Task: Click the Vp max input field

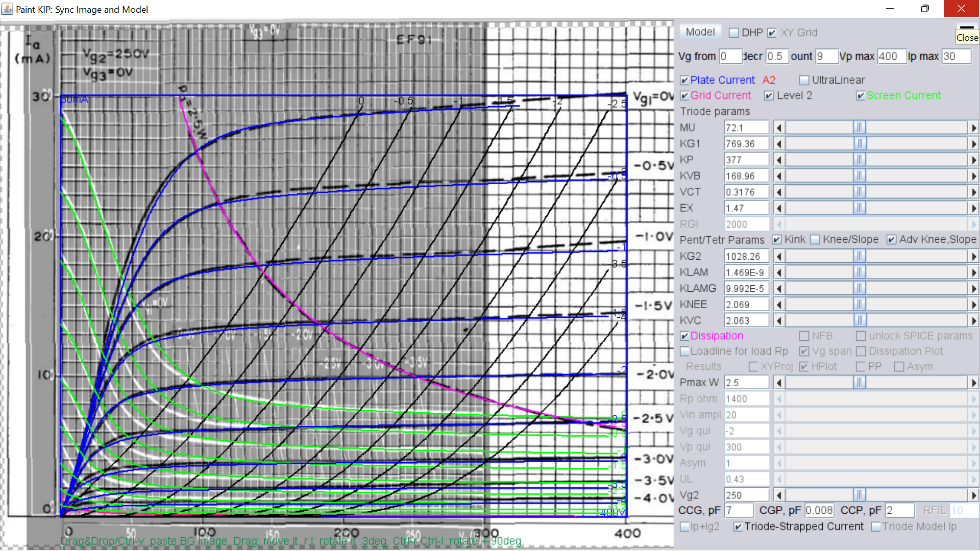Action: click(x=892, y=56)
